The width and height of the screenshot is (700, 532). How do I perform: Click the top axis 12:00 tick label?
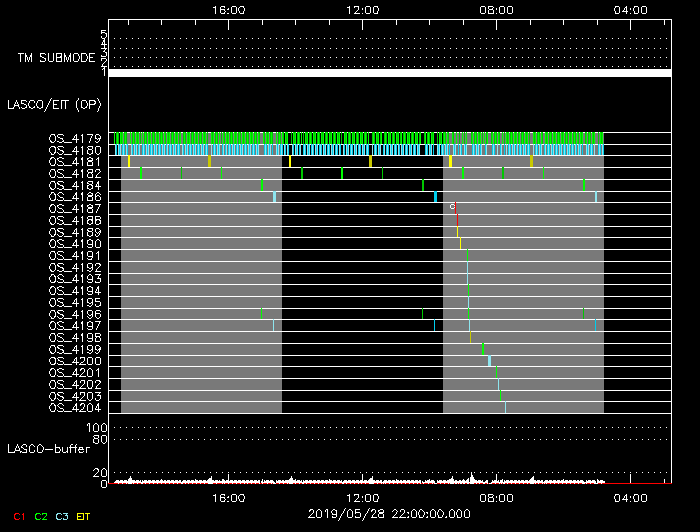click(361, 10)
